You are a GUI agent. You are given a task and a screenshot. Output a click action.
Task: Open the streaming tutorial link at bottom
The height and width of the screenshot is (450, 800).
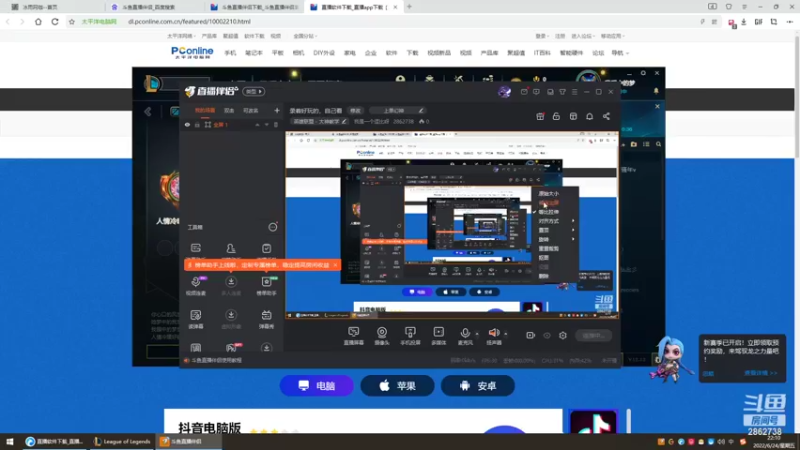coord(216,360)
